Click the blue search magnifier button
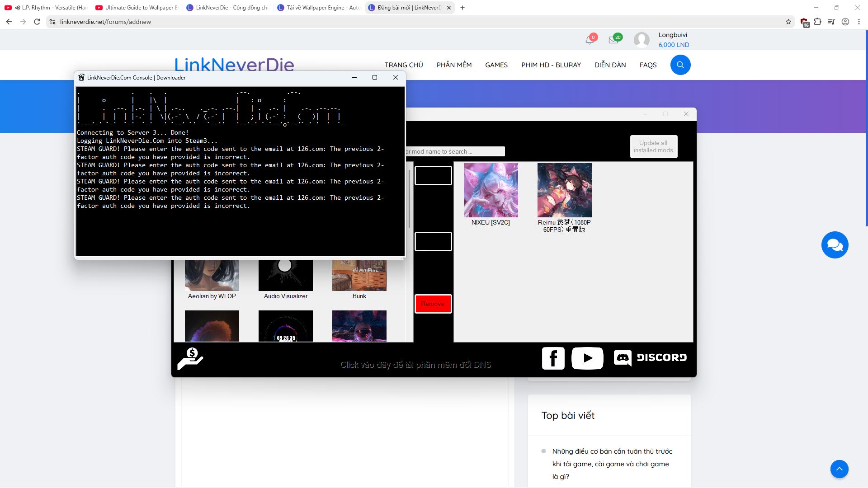The image size is (868, 488). pos(680,65)
